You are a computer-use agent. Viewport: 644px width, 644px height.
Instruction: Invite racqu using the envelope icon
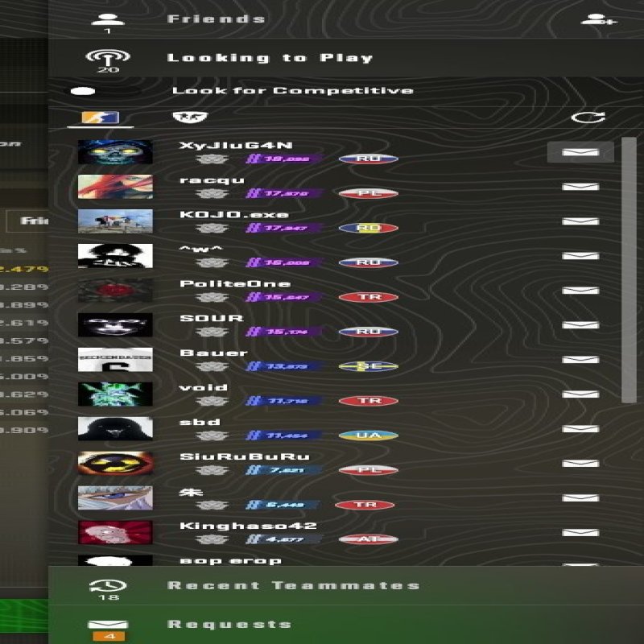580,186
